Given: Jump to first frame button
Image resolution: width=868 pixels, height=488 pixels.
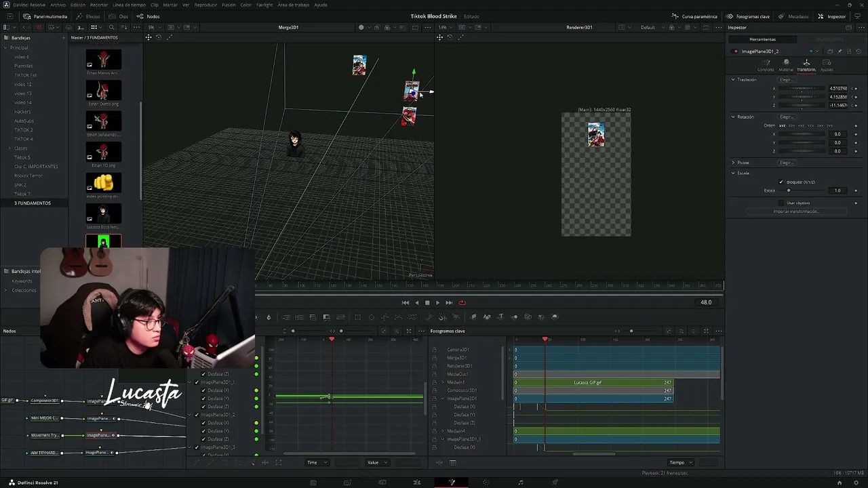Looking at the screenshot, I should [406, 302].
